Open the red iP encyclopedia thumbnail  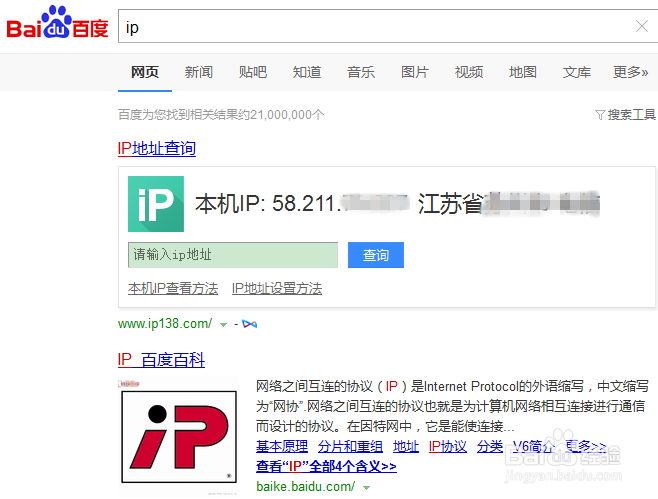click(179, 437)
